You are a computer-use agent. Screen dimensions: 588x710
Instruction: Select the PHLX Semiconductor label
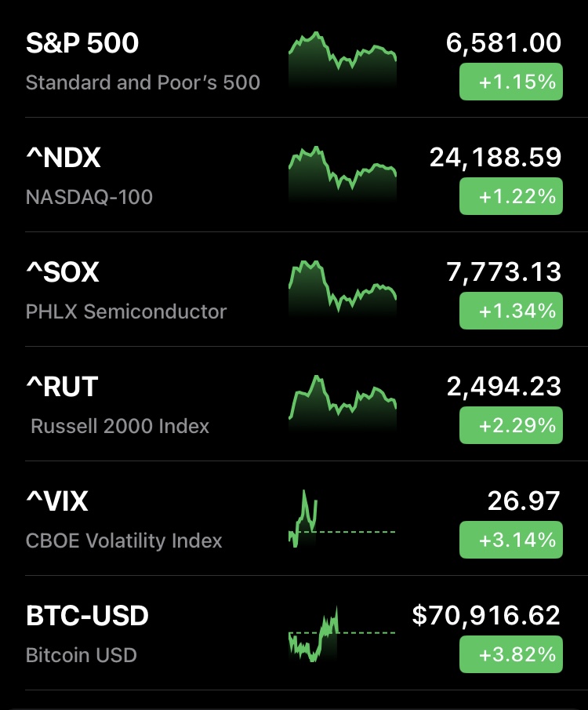pos(126,311)
